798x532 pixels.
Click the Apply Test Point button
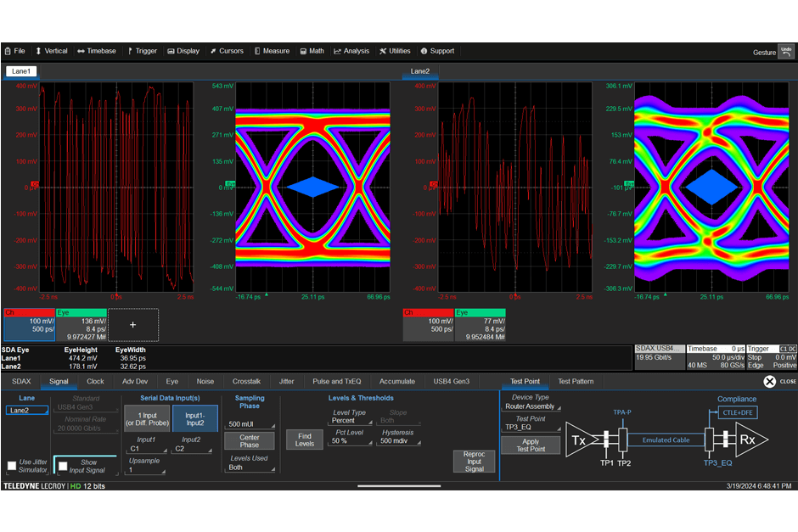tap(531, 445)
